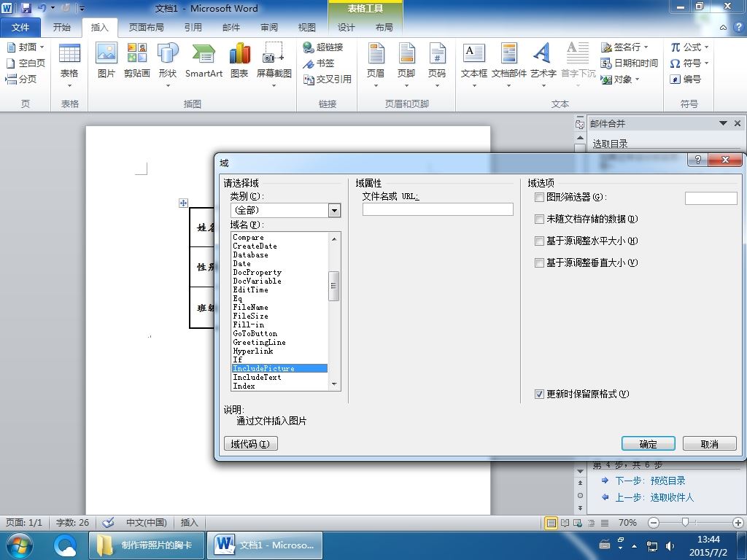The height and width of the screenshot is (560, 747).
Task: Open the 类别 (category) combo box
Action: tap(285, 210)
